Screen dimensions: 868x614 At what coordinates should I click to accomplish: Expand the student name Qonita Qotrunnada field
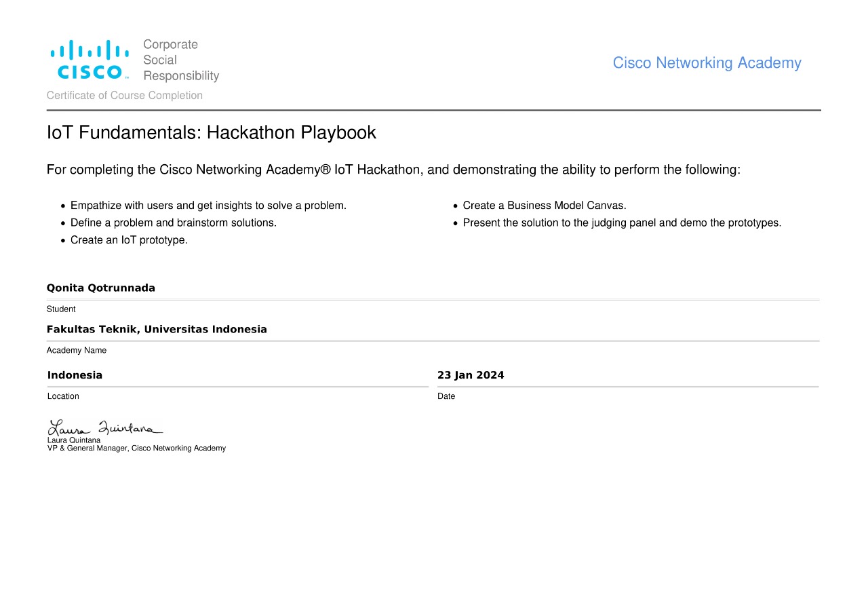[100, 288]
